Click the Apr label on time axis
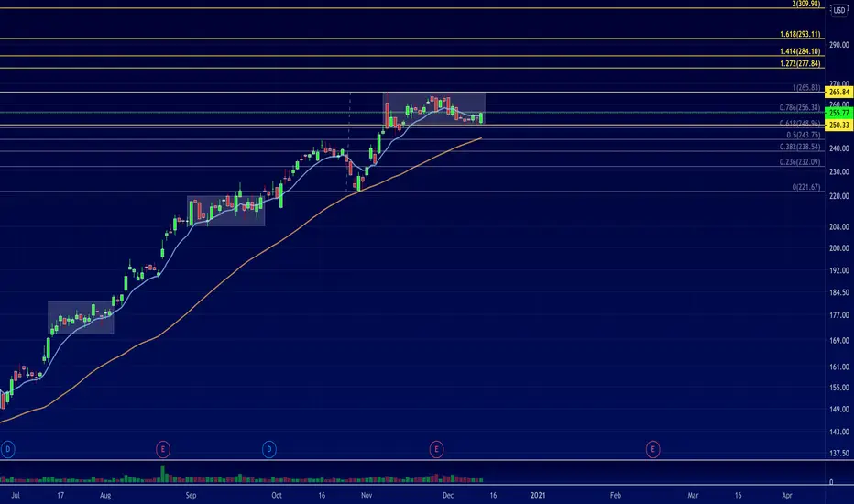Image resolution: width=854 pixels, height=504 pixels. click(x=787, y=495)
